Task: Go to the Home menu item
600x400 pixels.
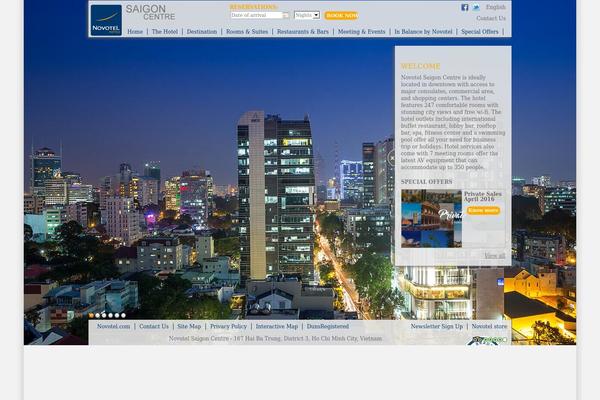Action: pos(135,32)
